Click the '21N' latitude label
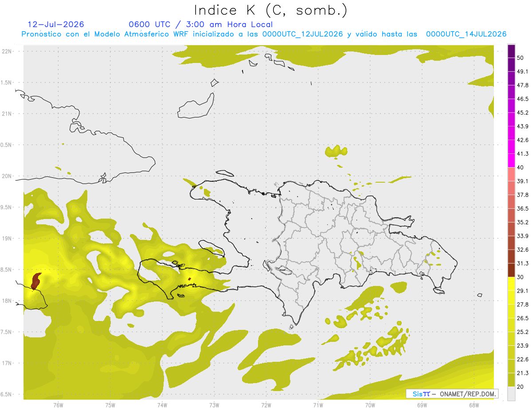 [x=7, y=114]
